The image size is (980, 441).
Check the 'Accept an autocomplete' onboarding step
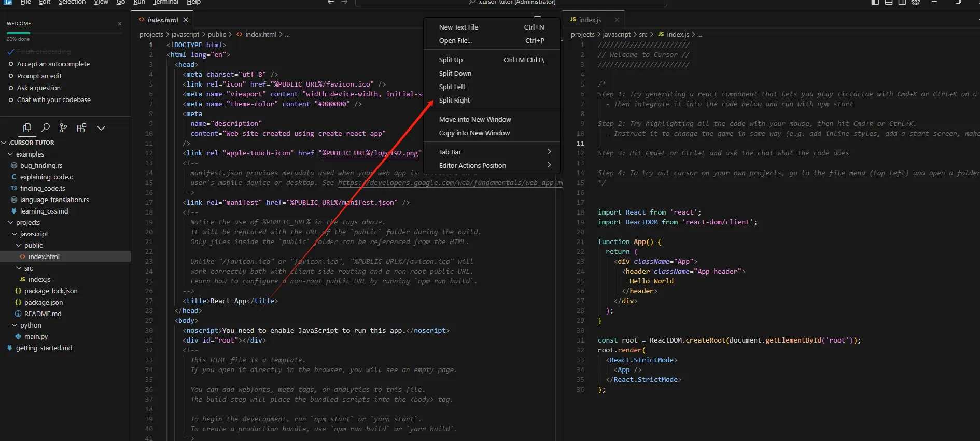(x=11, y=64)
